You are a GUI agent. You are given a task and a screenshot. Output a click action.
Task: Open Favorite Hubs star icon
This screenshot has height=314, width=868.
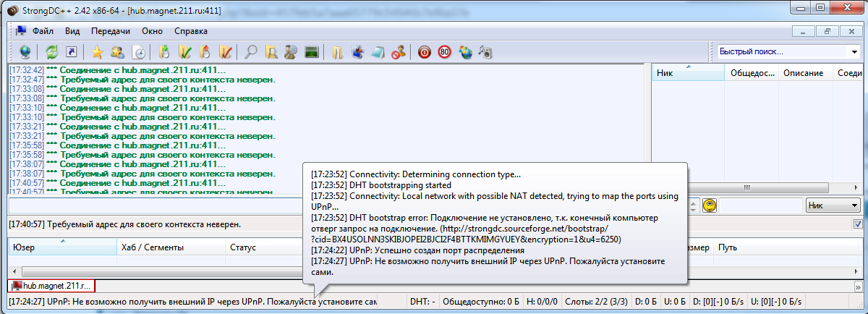(x=97, y=52)
